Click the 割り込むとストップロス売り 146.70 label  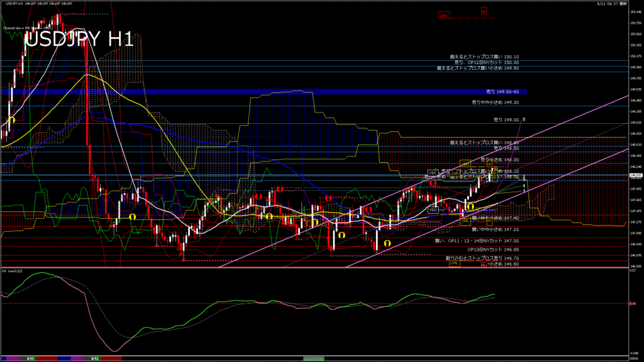point(482,258)
